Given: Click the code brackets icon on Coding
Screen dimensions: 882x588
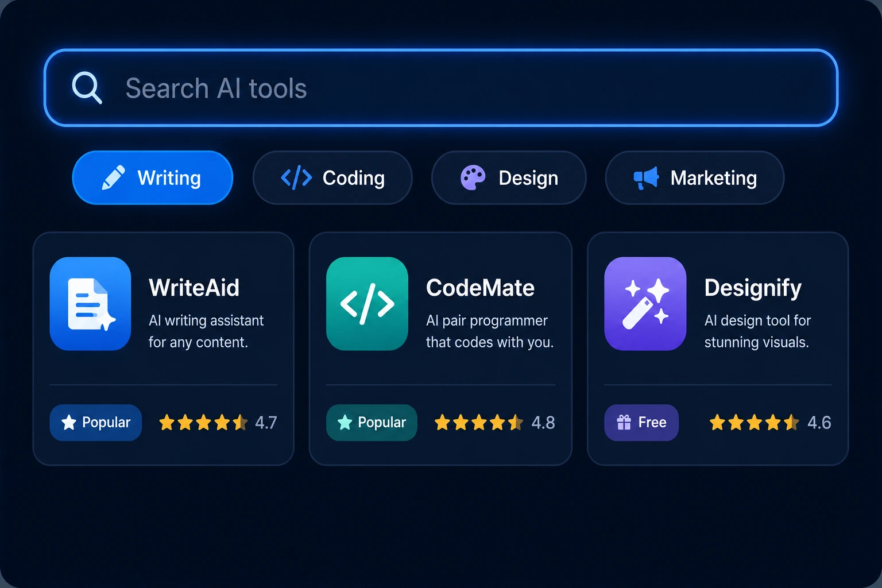Looking at the screenshot, I should (x=296, y=178).
